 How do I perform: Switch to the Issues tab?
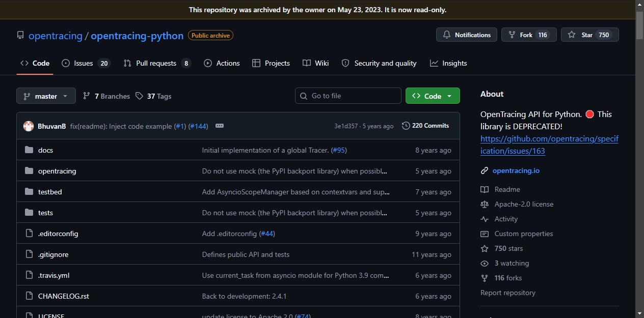pos(86,63)
